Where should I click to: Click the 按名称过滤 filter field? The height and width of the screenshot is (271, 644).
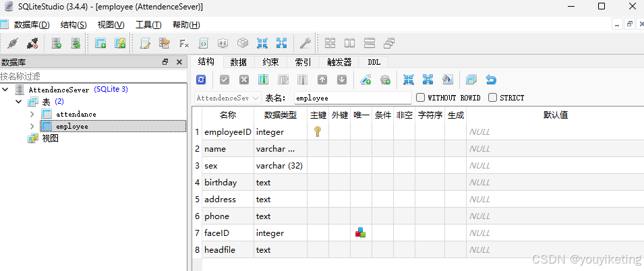(94, 76)
